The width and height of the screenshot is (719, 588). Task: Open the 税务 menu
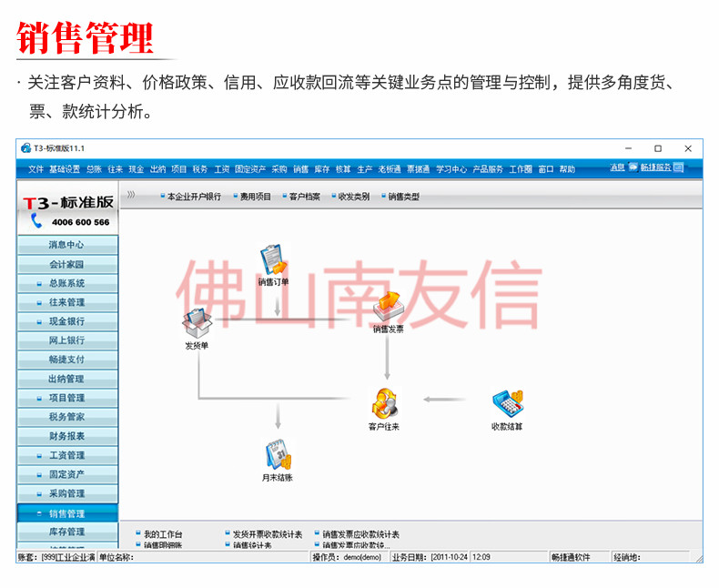tap(200, 169)
